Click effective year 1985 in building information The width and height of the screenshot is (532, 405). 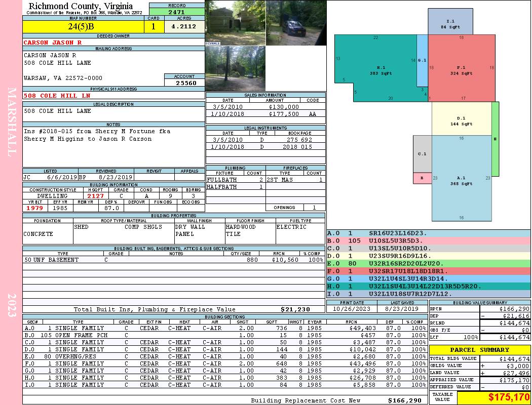point(60,208)
